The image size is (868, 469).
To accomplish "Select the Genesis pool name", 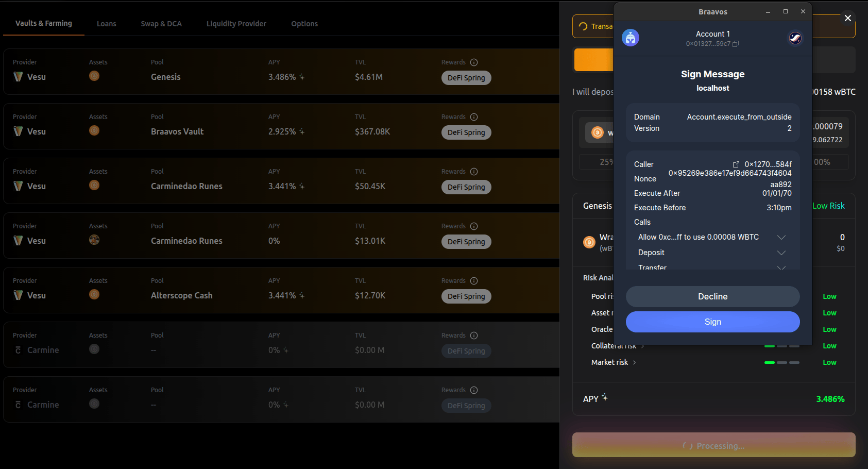I will (x=166, y=77).
